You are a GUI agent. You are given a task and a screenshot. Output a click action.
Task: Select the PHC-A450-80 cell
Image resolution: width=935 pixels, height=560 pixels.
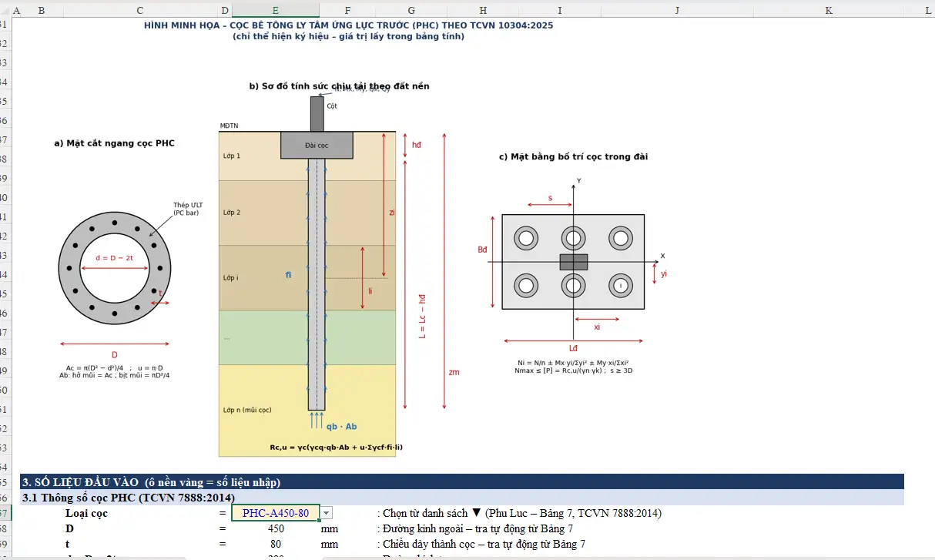[x=276, y=513]
